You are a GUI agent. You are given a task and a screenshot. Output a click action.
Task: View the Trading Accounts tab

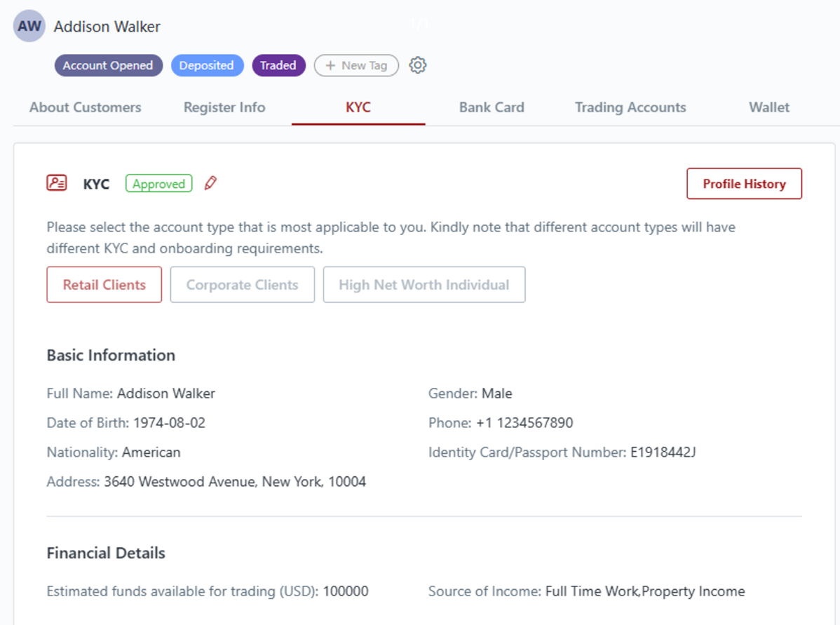click(x=630, y=107)
